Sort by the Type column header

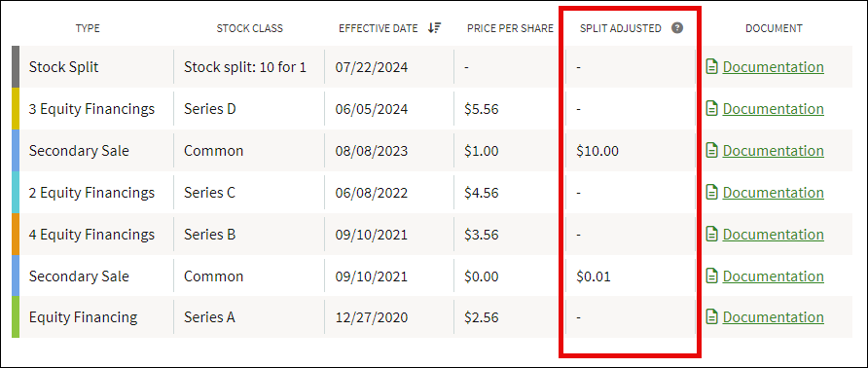click(88, 28)
